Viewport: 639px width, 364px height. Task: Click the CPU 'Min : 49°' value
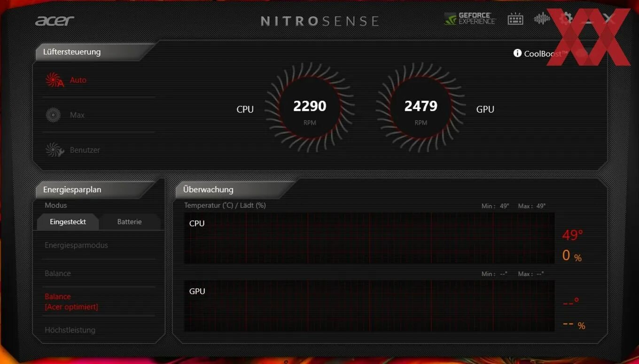click(x=495, y=206)
